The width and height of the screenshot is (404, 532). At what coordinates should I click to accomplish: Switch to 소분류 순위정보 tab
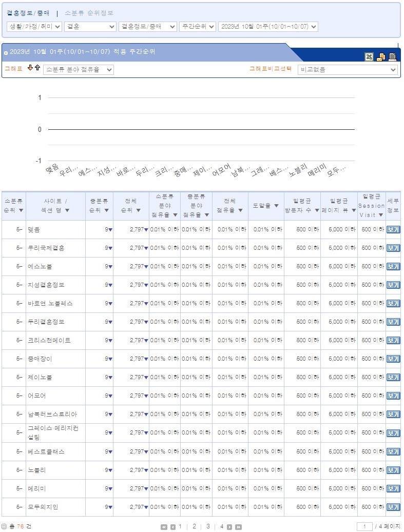pos(89,13)
